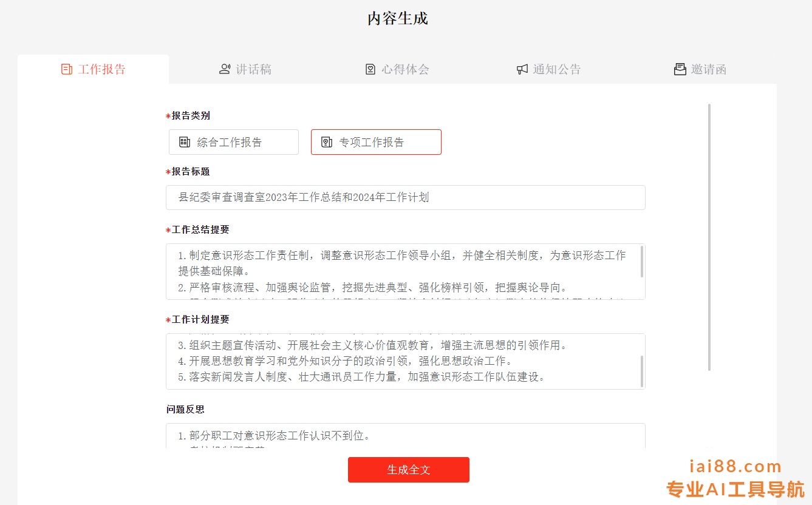The height and width of the screenshot is (505, 812).
Task: Switch to the 邀请函 tab
Action: (x=701, y=69)
